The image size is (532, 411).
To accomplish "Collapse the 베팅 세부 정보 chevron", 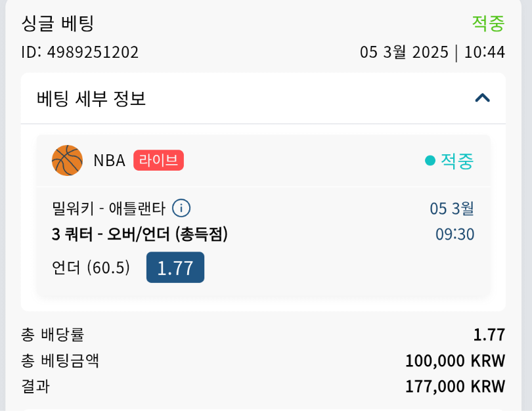I will tap(482, 98).
